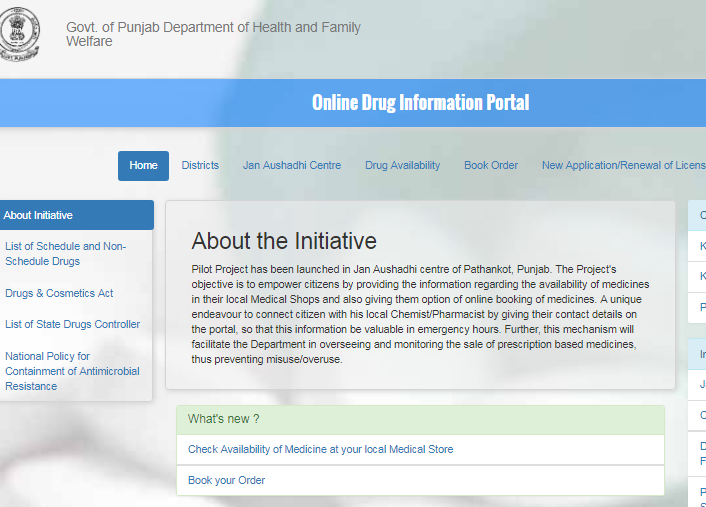Viewport: 706px width, 507px height.
Task: Open List of Schedule and Non-Schedule Drugs
Action: tap(65, 254)
